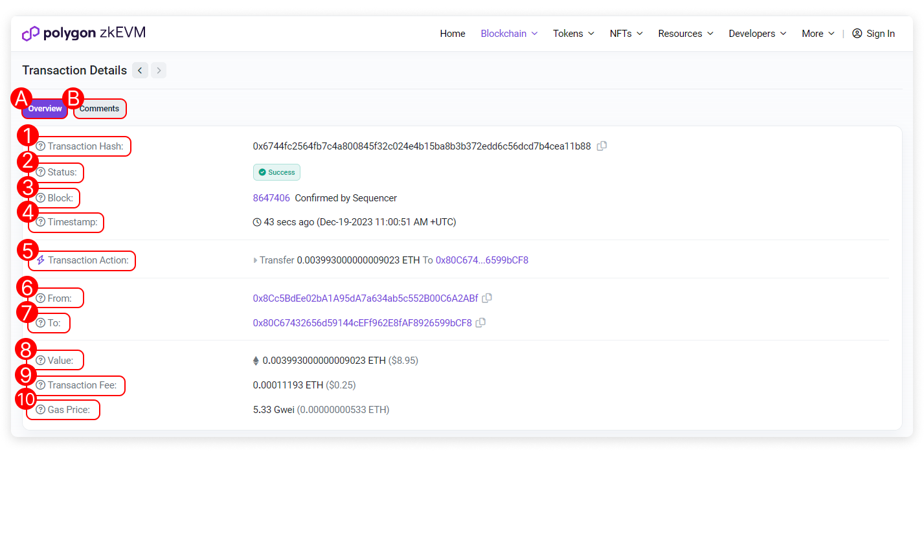Copy the transaction hash to clipboard
The width and height of the screenshot is (924, 560).
tap(602, 146)
